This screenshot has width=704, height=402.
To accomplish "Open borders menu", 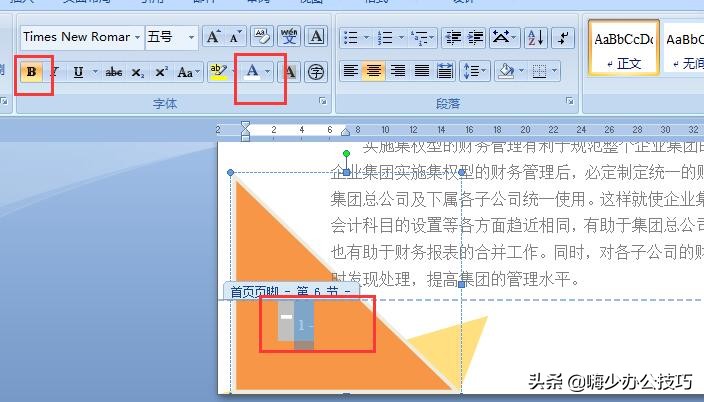I will click(544, 71).
